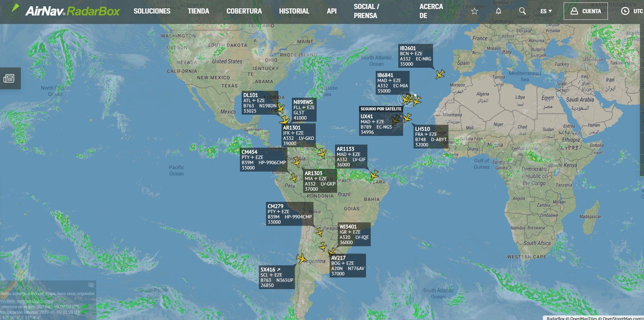Open the DL101 flight label
644x320 pixels.
[x=260, y=103]
